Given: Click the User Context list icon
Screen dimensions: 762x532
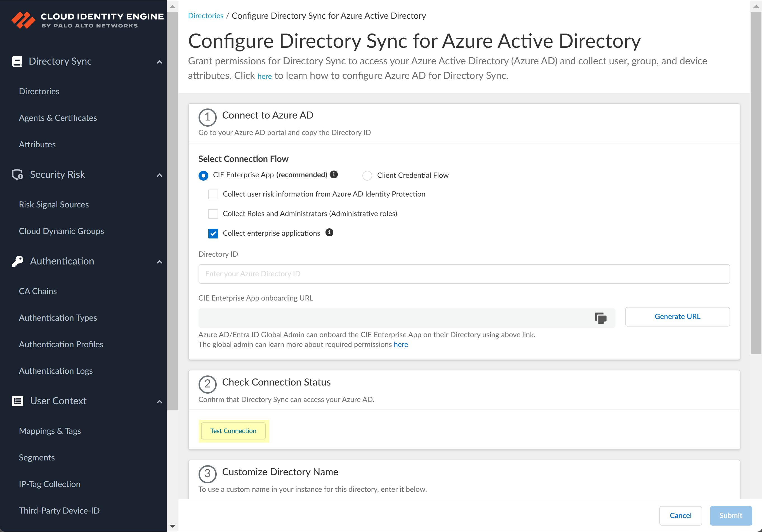Looking at the screenshot, I should pyautogui.click(x=18, y=401).
